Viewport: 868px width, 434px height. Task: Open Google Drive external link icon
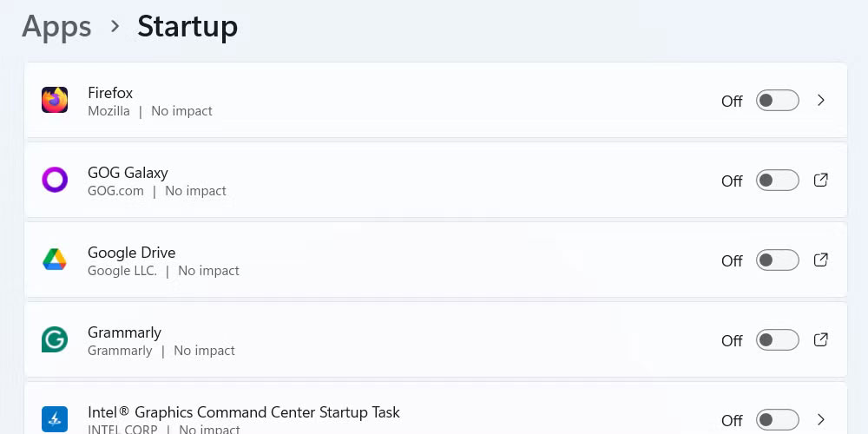(x=821, y=260)
